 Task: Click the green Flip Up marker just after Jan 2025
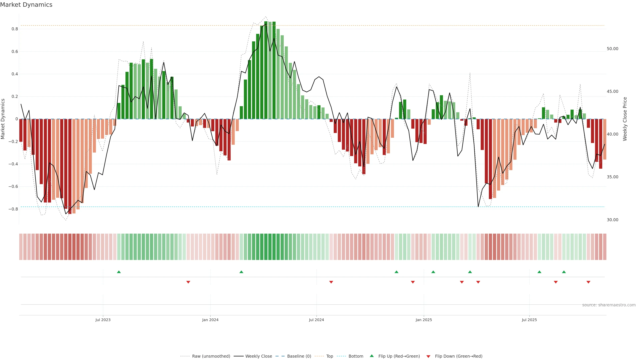[433, 272]
